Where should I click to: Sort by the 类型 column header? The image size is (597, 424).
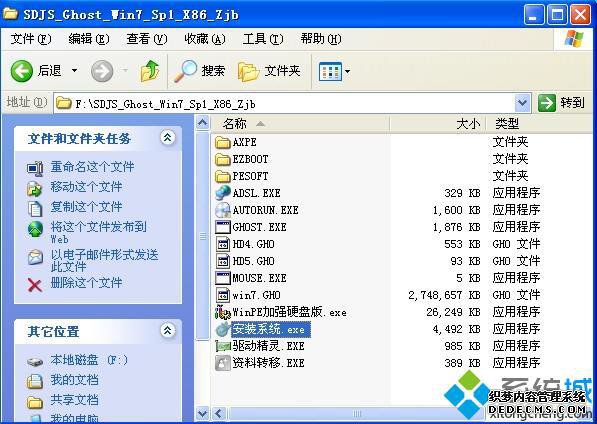tap(539, 123)
